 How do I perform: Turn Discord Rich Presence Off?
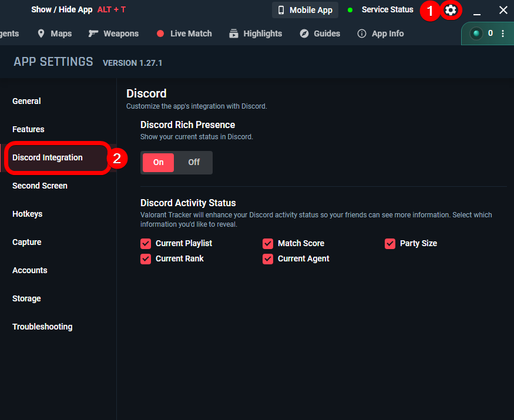(x=194, y=162)
